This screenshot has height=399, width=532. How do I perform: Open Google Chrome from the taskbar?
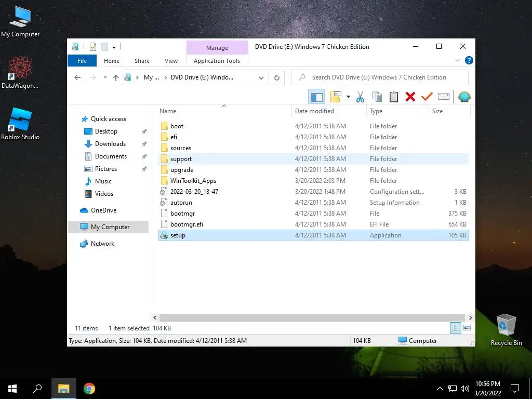[x=89, y=389]
